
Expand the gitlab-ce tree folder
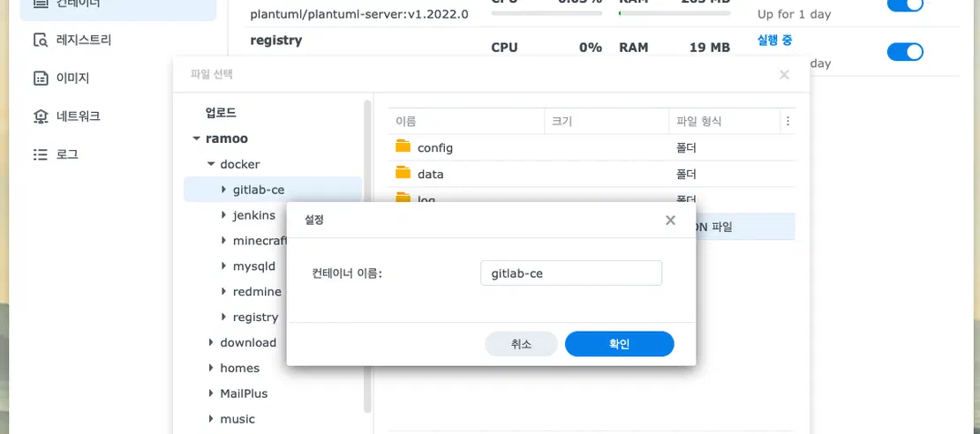pyautogui.click(x=223, y=190)
